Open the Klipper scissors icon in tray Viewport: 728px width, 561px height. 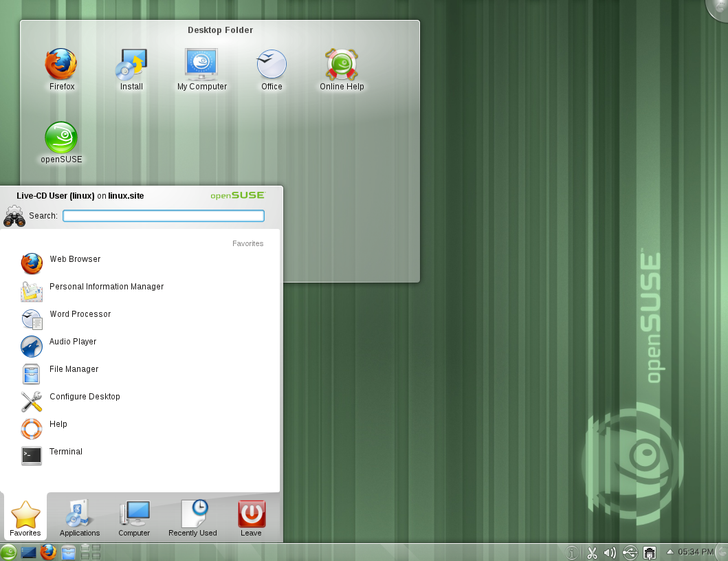(591, 553)
